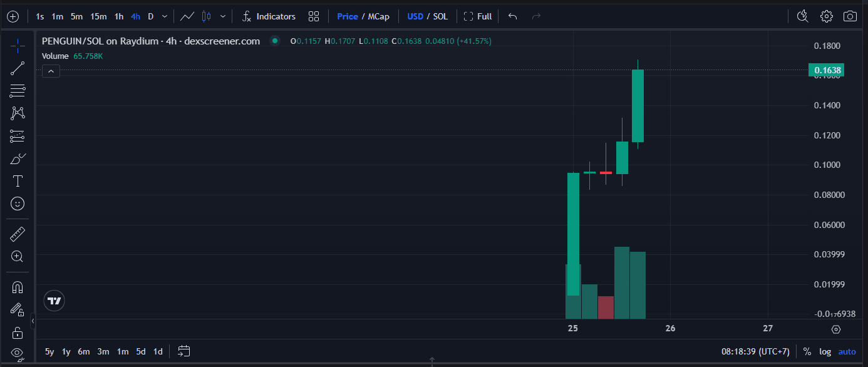Open the Indicators dialog
The height and width of the screenshot is (367, 868).
click(x=268, y=16)
